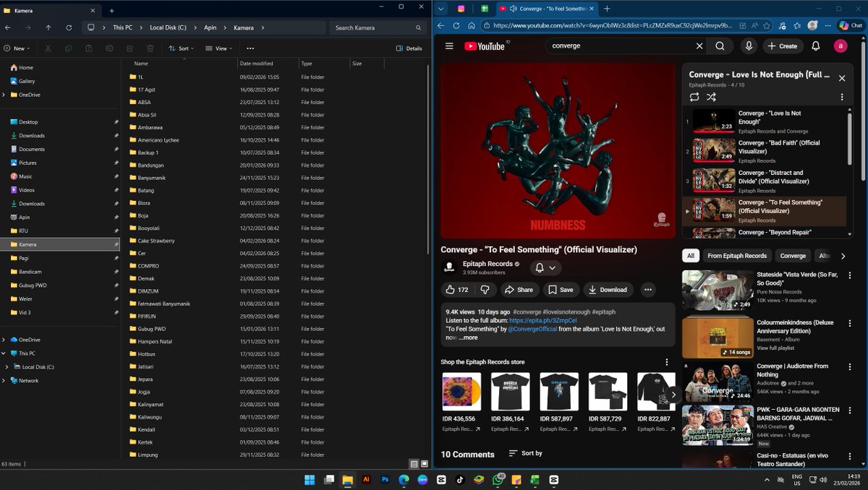Click the Edge address bar URL
Viewport: 868px width, 490px height.
click(613, 25)
